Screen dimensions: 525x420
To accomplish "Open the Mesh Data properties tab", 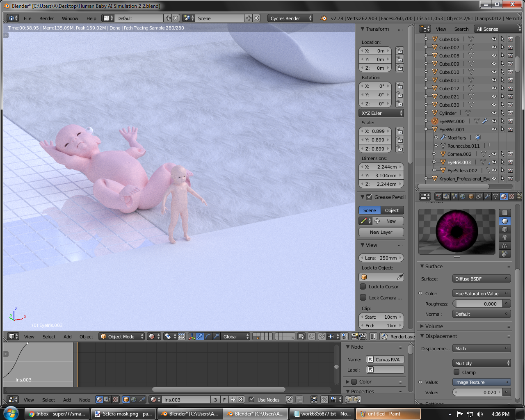I will [495, 196].
